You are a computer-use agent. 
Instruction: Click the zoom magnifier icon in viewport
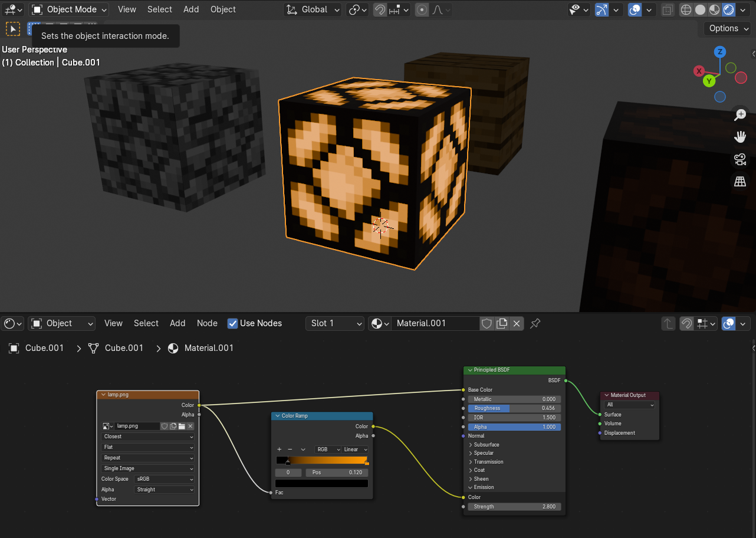739,115
